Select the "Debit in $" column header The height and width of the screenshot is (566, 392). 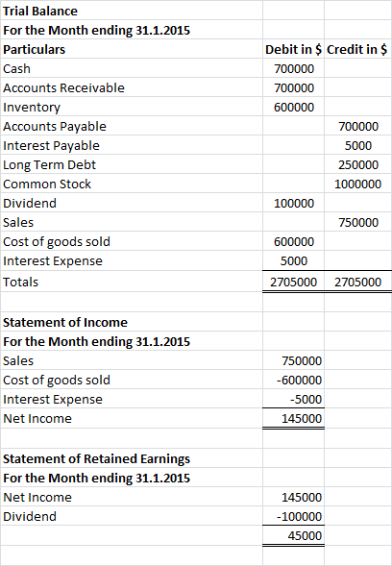tap(293, 49)
